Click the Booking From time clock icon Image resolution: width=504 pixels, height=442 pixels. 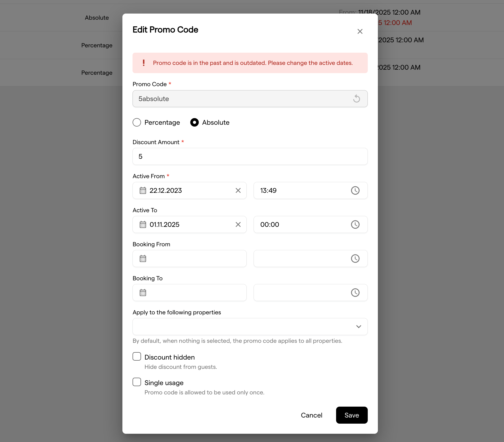point(355,258)
